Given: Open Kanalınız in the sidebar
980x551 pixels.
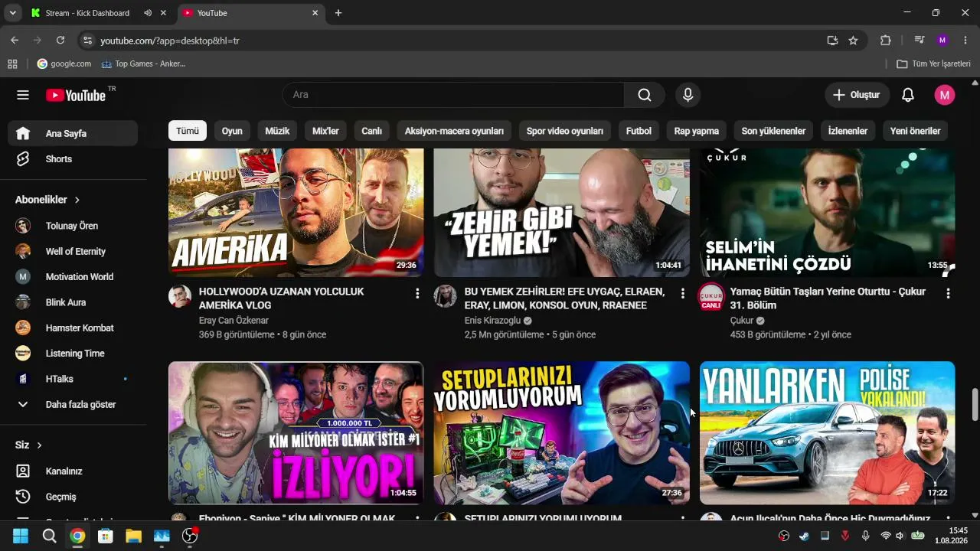Looking at the screenshot, I should point(73,471).
